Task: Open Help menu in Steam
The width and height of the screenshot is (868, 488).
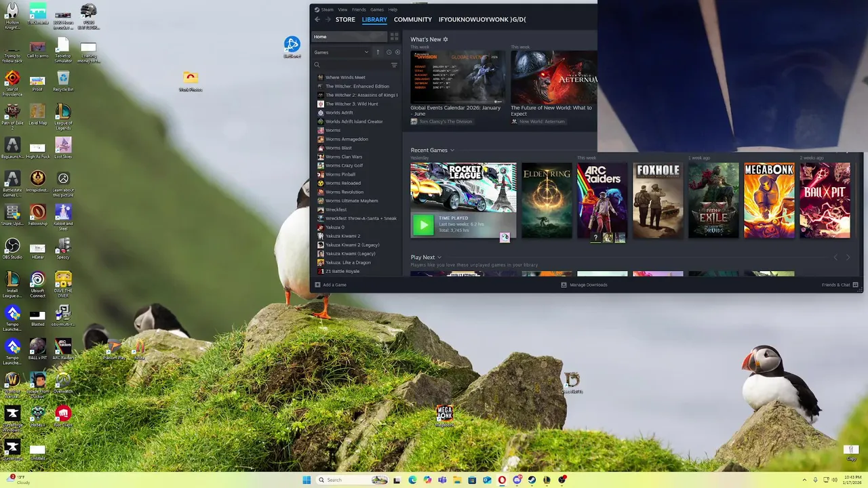Action: pyautogui.click(x=393, y=9)
